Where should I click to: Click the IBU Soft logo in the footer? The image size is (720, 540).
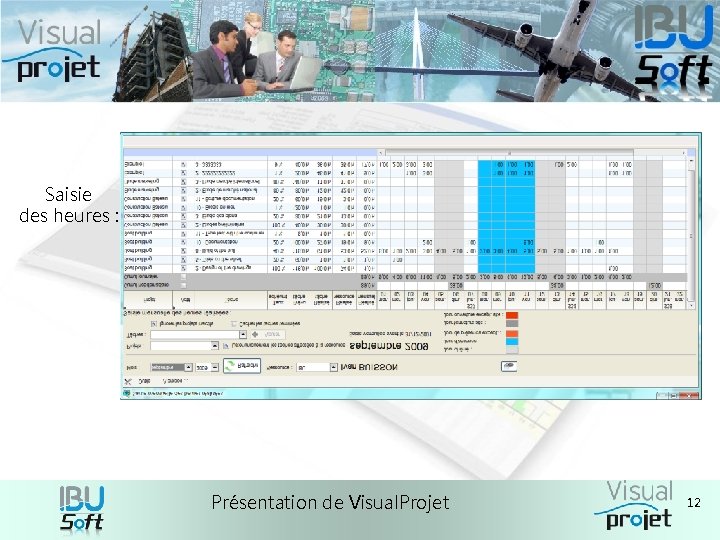(x=82, y=508)
